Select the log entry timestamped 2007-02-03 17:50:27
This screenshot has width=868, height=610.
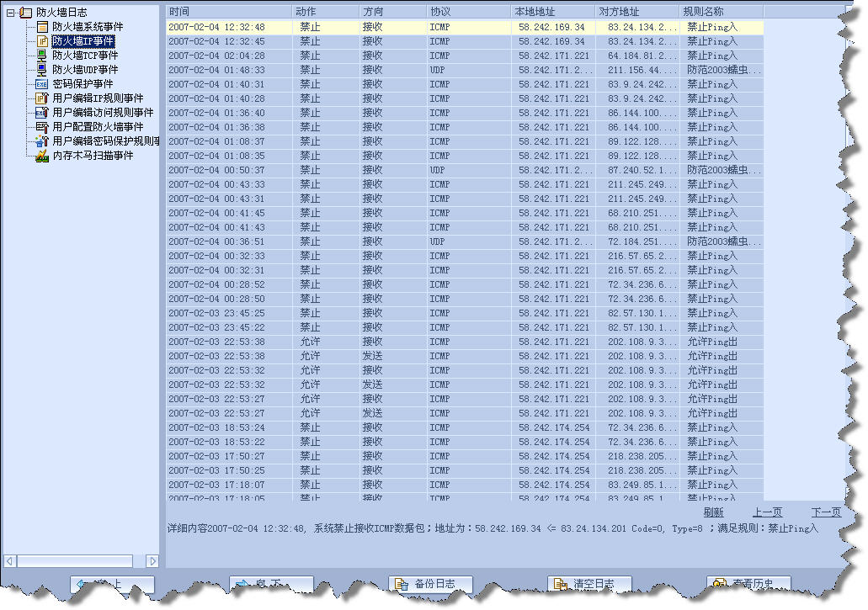465,456
